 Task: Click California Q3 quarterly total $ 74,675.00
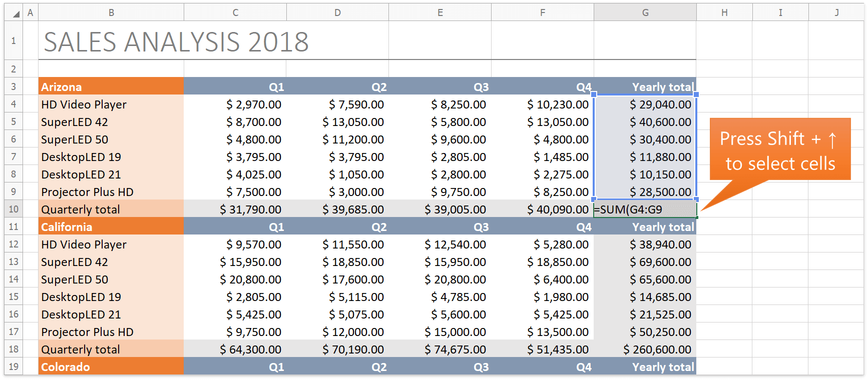440,349
